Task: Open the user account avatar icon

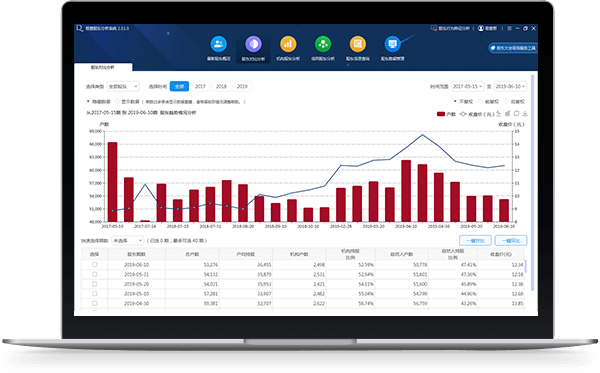Action: (481, 28)
